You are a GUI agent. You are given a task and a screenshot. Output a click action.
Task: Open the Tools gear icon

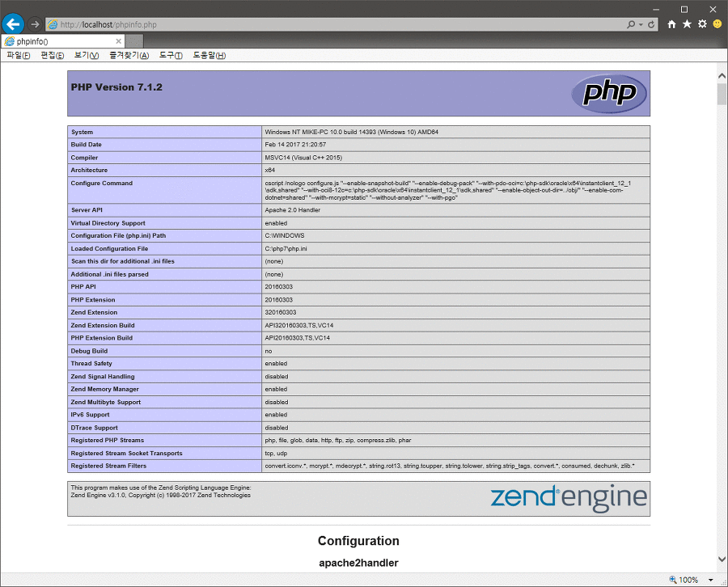tap(702, 24)
